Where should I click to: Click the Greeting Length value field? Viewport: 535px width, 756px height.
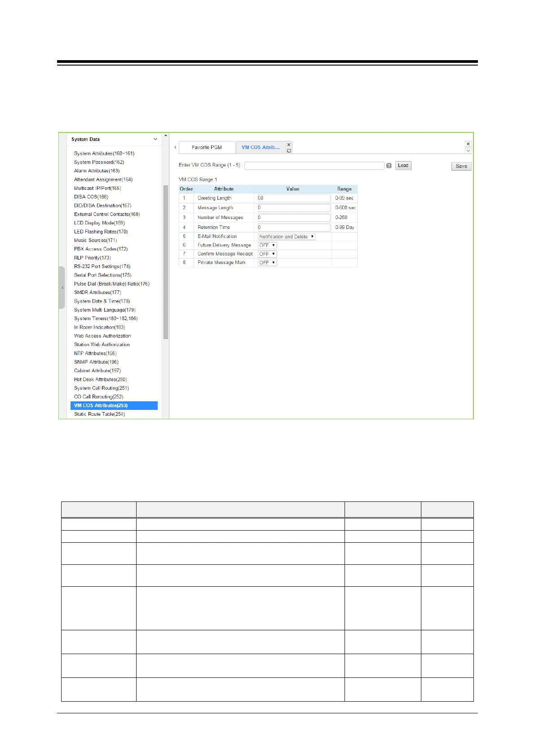(294, 198)
